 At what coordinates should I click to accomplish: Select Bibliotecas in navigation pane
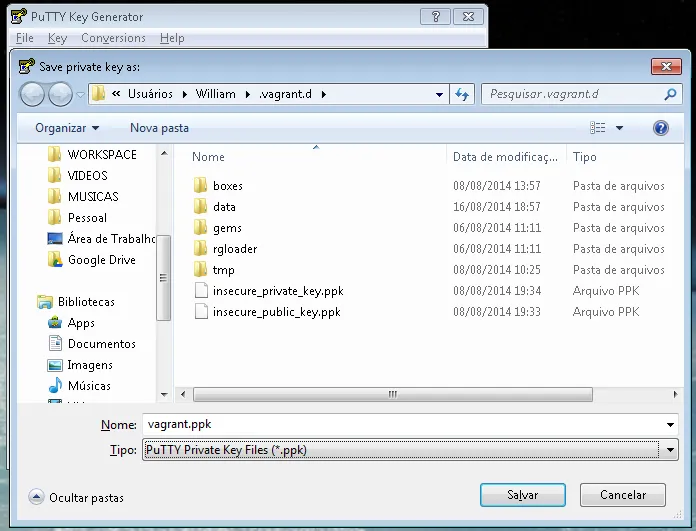tap(86, 302)
